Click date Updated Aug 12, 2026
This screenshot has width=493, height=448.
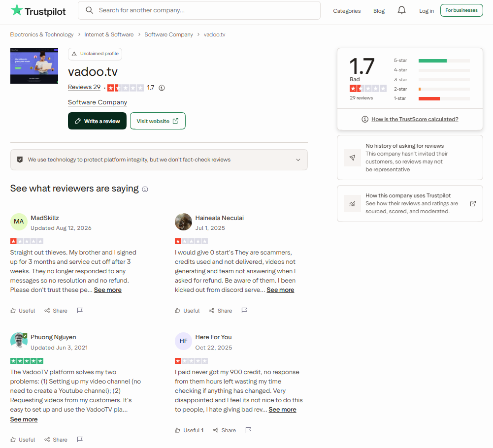coord(61,228)
